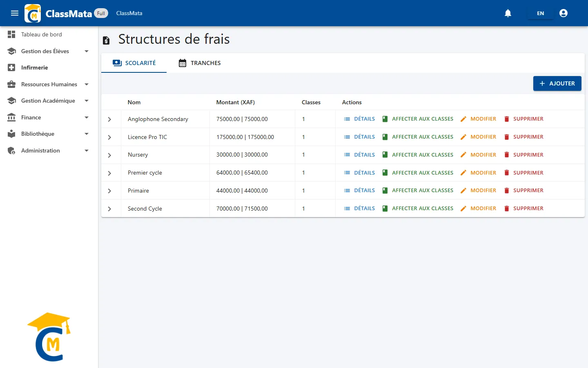Click the Nom column header
The width and height of the screenshot is (588, 368).
point(134,102)
